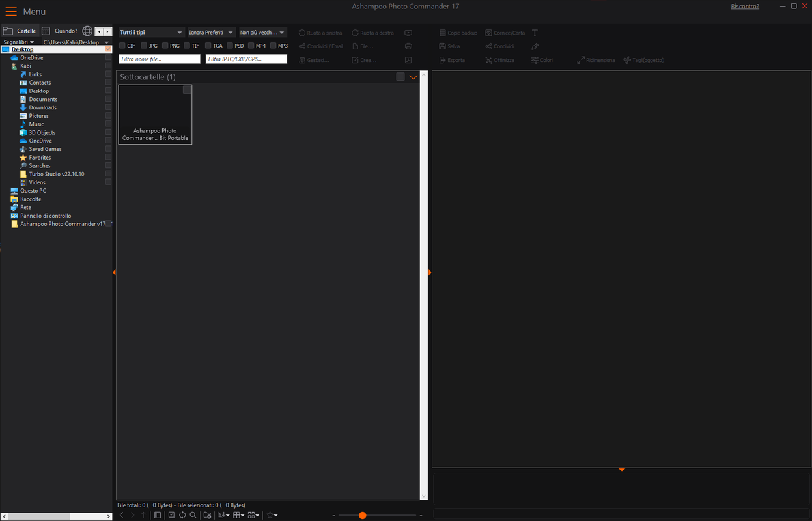
Task: Open the Pictures folder in tree
Action: (x=38, y=116)
